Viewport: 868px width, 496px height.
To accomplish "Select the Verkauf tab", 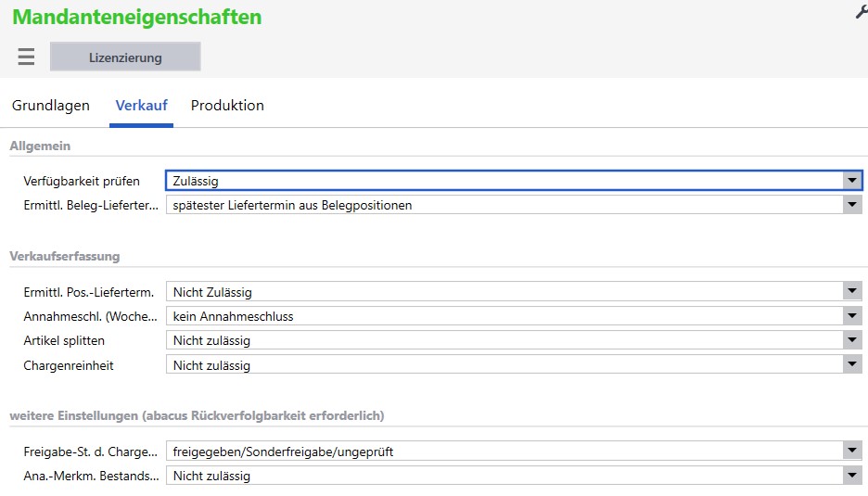I will [141, 106].
